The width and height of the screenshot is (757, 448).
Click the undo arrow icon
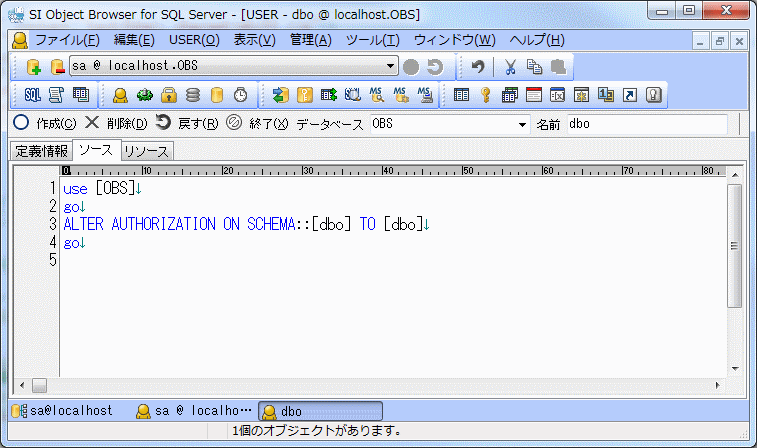[478, 67]
